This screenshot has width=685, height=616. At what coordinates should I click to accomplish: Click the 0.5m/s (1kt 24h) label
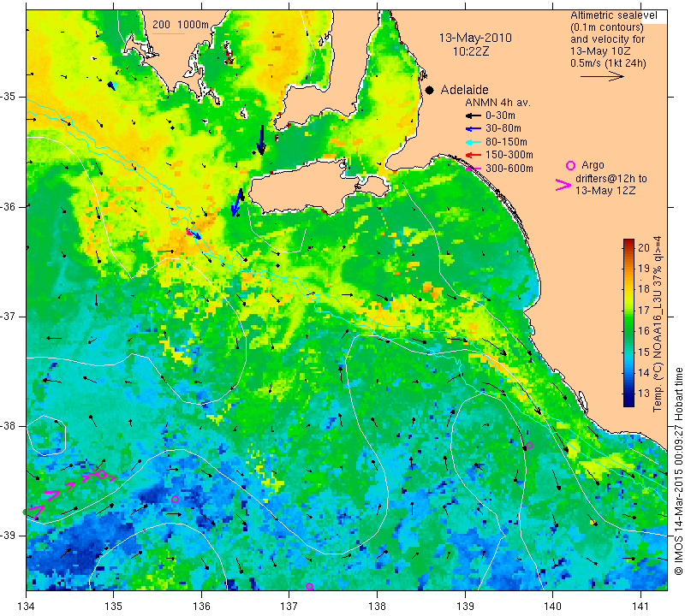pos(608,63)
